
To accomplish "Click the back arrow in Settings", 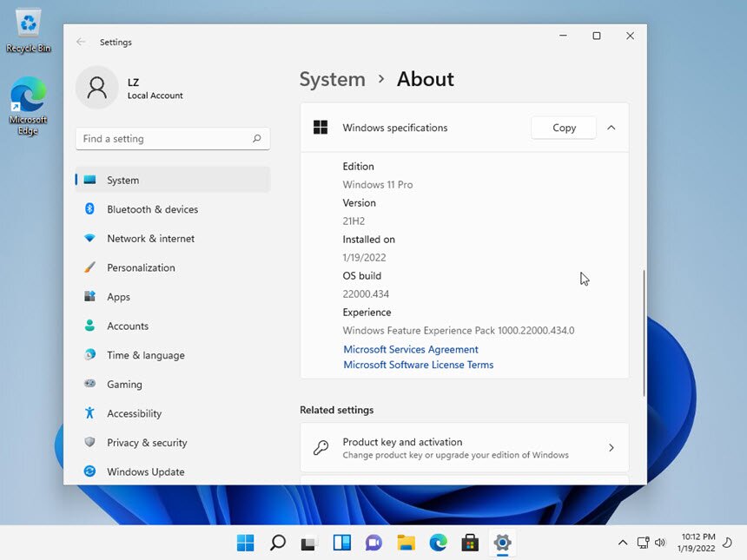I will 81,42.
